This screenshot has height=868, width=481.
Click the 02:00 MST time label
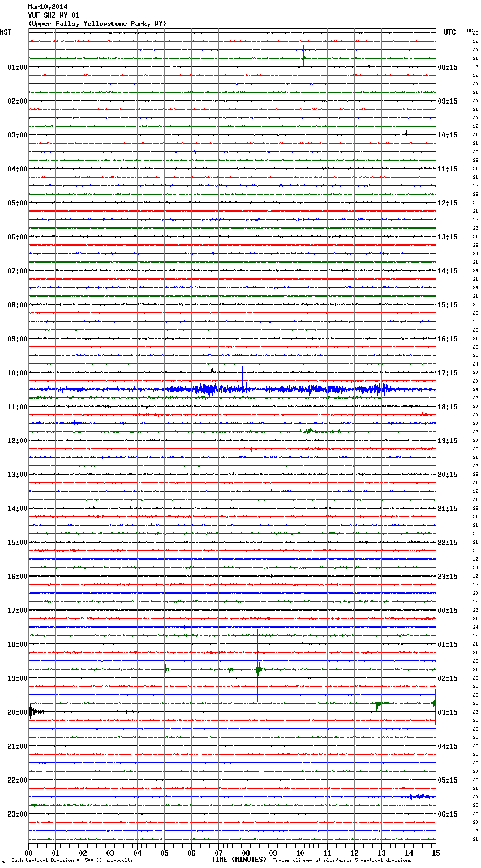[x=18, y=101]
